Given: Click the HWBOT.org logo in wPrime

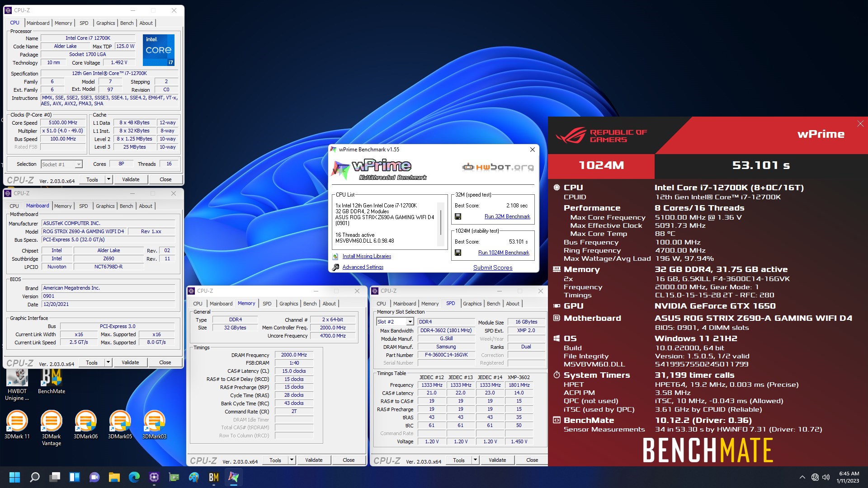Looking at the screenshot, I should coord(498,167).
